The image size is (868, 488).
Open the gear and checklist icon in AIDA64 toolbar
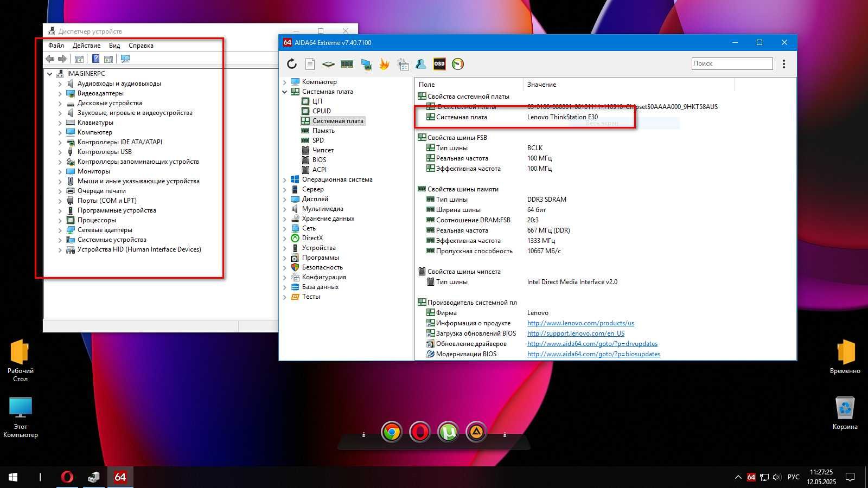click(403, 64)
